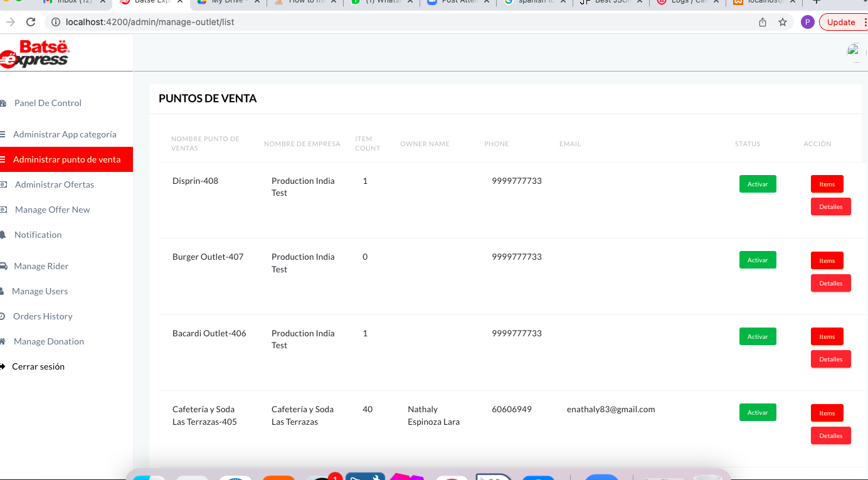Image resolution: width=868 pixels, height=480 pixels.
Task: Click the bell icon beside Notification
Action: 3,235
